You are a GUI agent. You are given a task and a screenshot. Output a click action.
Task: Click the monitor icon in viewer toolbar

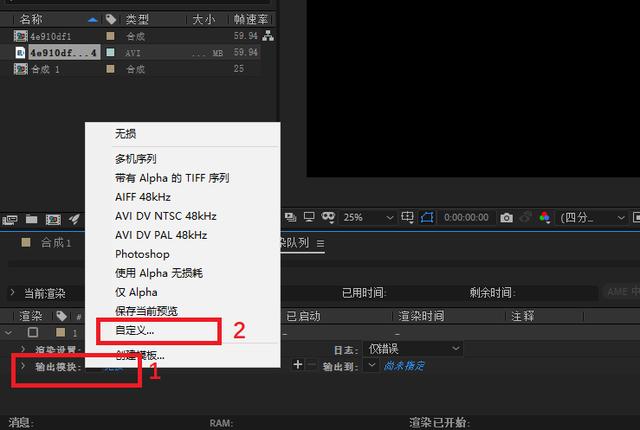pos(309,217)
